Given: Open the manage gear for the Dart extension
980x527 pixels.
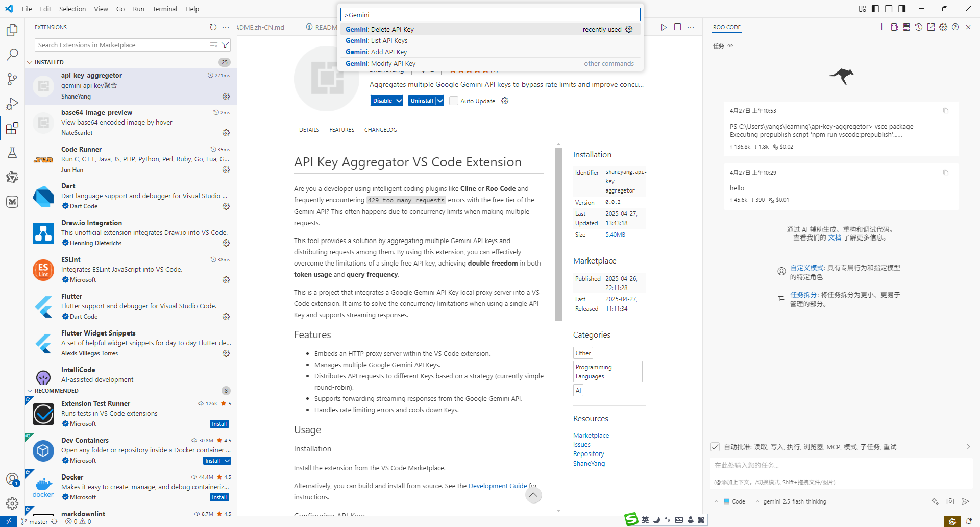Looking at the screenshot, I should click(x=226, y=206).
